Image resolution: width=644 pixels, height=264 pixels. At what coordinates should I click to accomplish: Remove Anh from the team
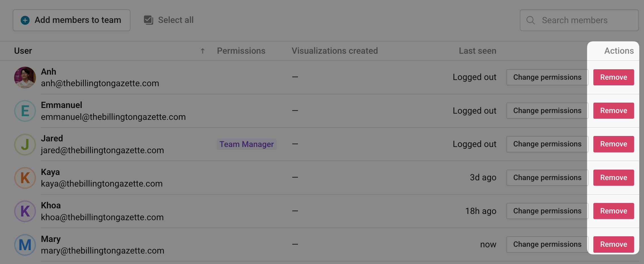(x=613, y=77)
